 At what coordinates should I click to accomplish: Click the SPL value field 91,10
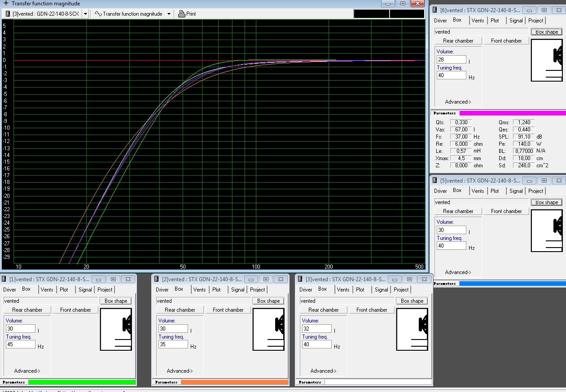point(523,137)
